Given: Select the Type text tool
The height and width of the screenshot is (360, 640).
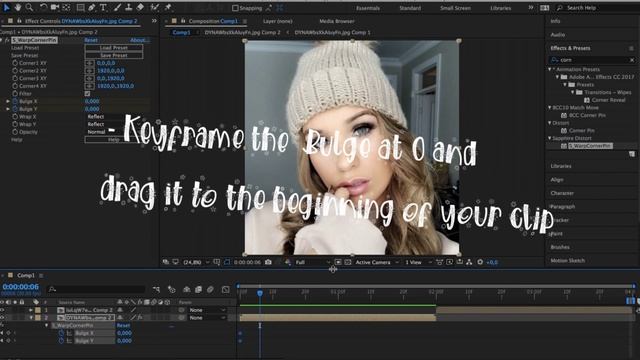Looking at the screenshot, I should (103, 8).
